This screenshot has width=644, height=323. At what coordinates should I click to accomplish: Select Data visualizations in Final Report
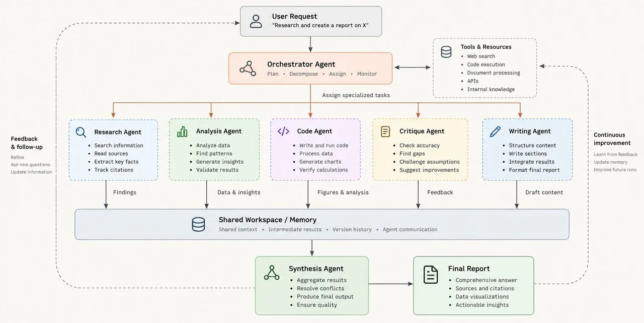[x=482, y=296]
